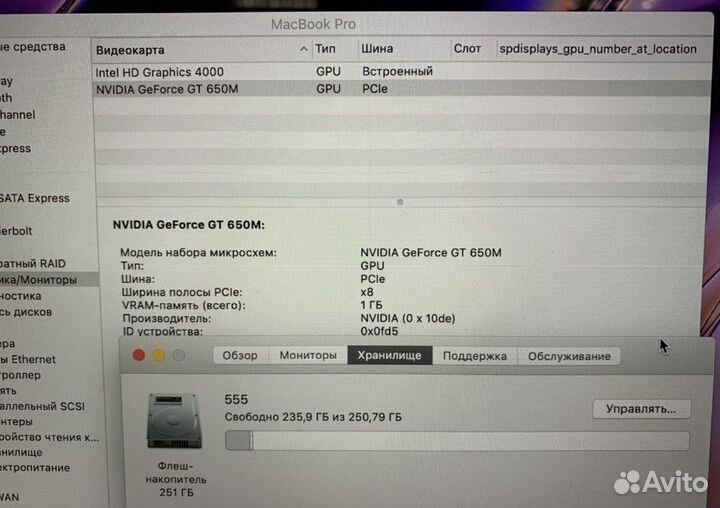The image size is (720, 508).
Task: Click the Встроенный bus cell
Action: (398, 71)
